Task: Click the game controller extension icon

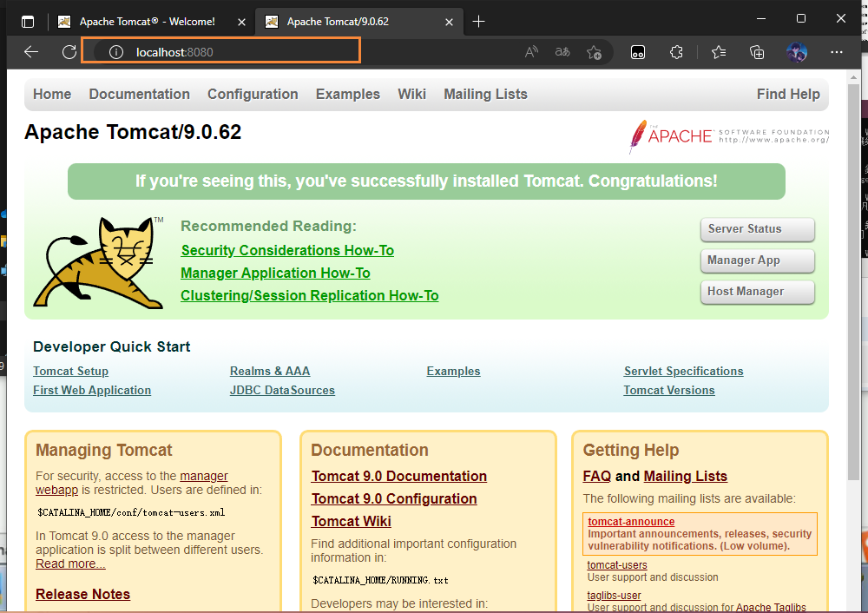Action: pos(638,52)
